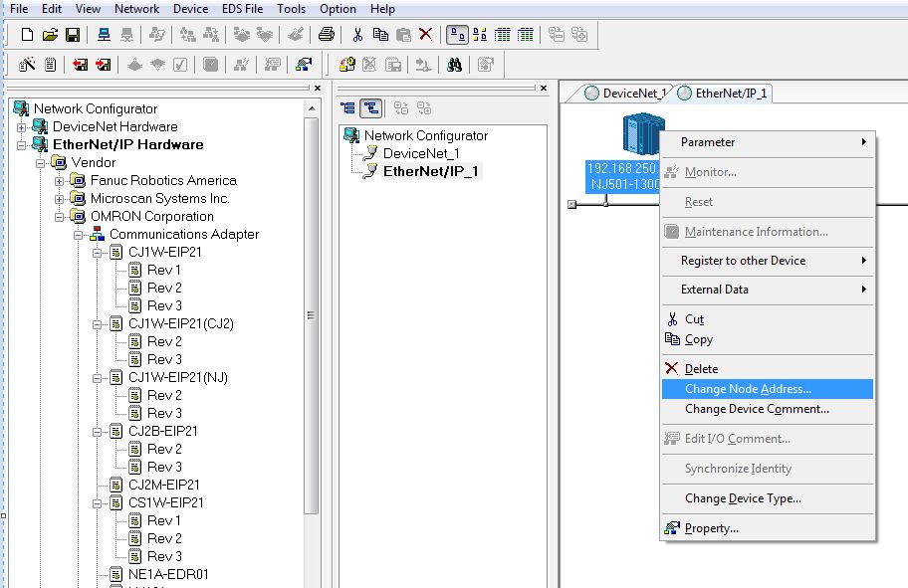Viewport: 908px width, 588px height.
Task: Click hardware list scrollbar up arrow
Action: (x=312, y=108)
